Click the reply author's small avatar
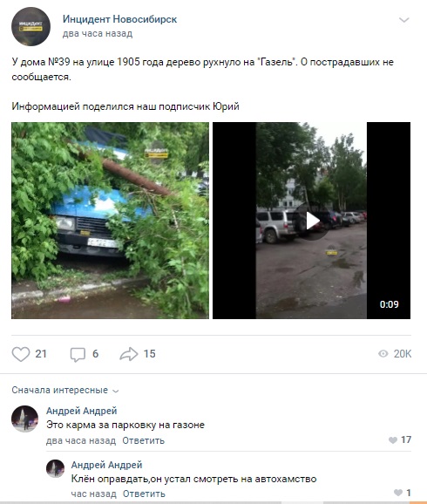This screenshot has width=427, height=504. click(x=55, y=468)
